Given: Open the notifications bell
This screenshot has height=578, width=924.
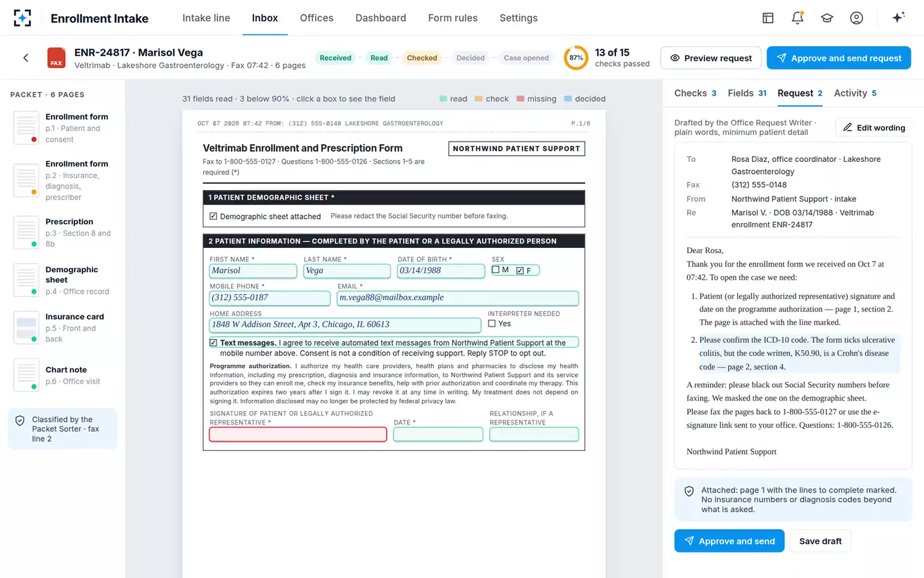Looking at the screenshot, I should tap(797, 18).
